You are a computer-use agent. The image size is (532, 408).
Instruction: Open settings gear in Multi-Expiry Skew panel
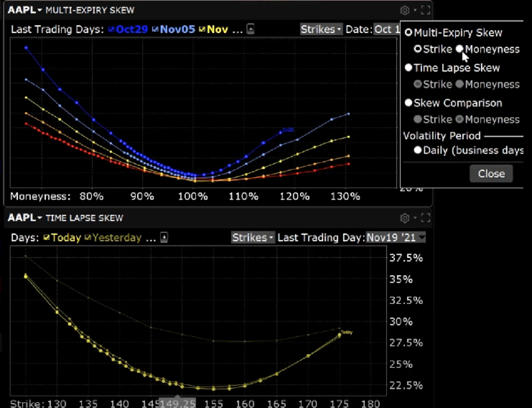[405, 10]
